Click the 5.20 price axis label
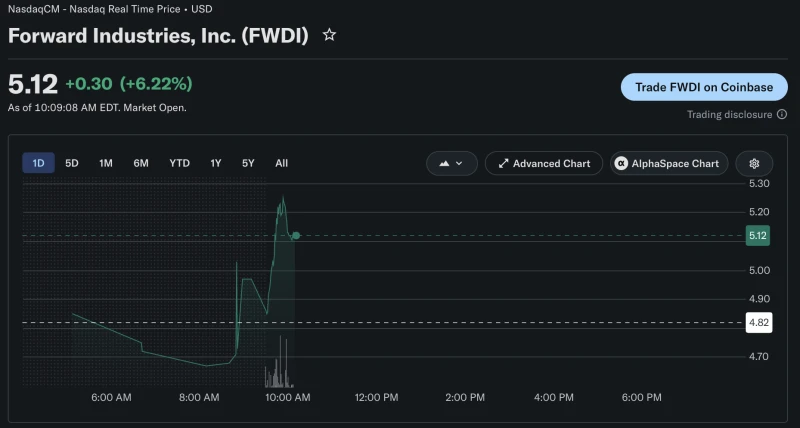Viewport: 800px width, 428px height. point(759,212)
